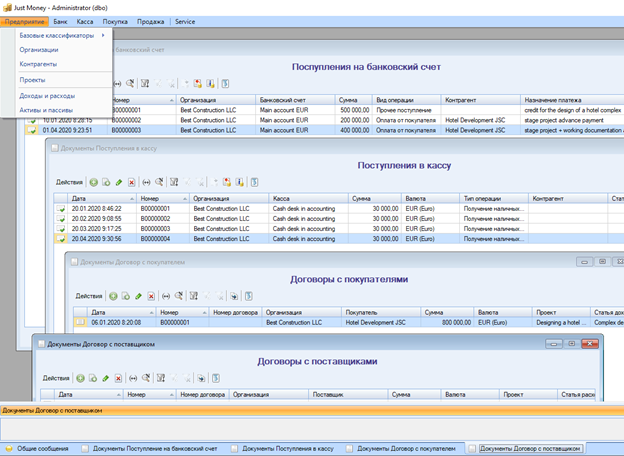Image resolution: width=624 pixels, height=456 pixels.
Task: Click rightmost blue icon in bank receipts toolbar
Action: pos(225,84)
